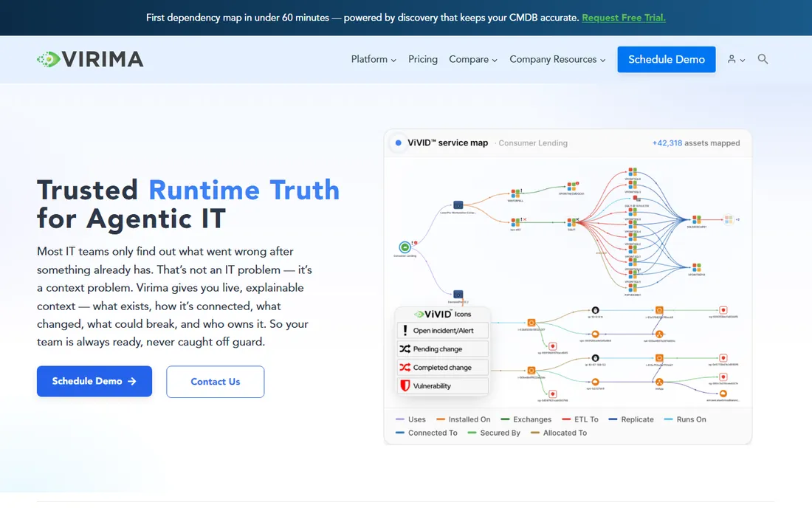Click the Completed change label

tap(442, 367)
